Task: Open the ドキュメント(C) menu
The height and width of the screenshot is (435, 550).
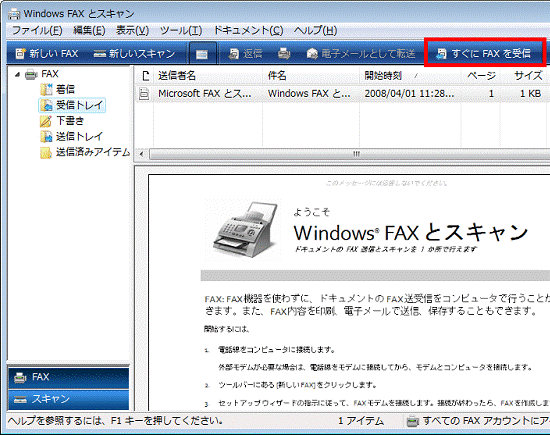Action: 248,31
